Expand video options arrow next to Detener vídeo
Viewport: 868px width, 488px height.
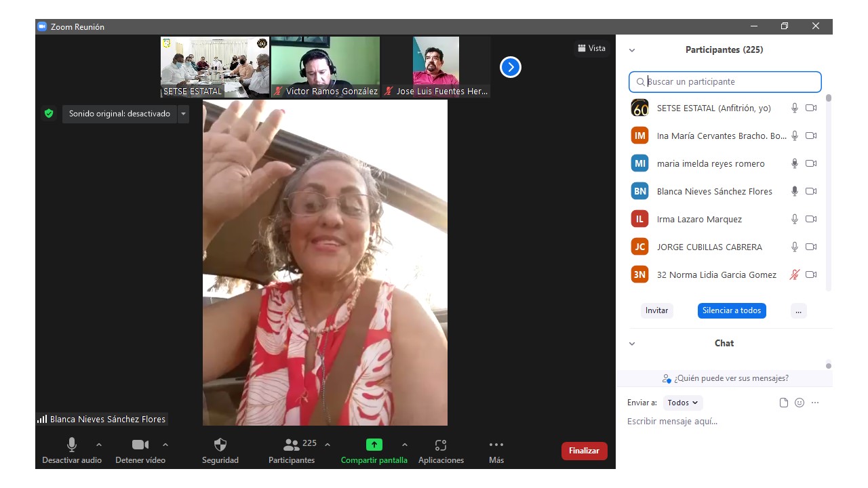[165, 445]
